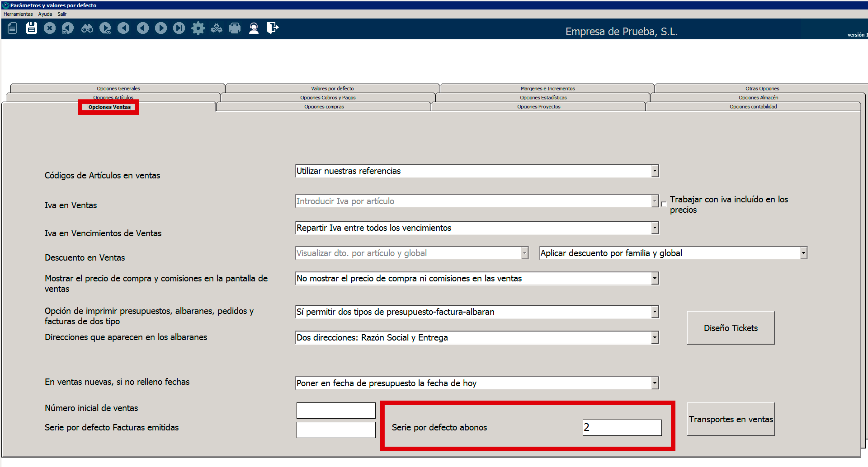Go to last record icon

(179, 28)
